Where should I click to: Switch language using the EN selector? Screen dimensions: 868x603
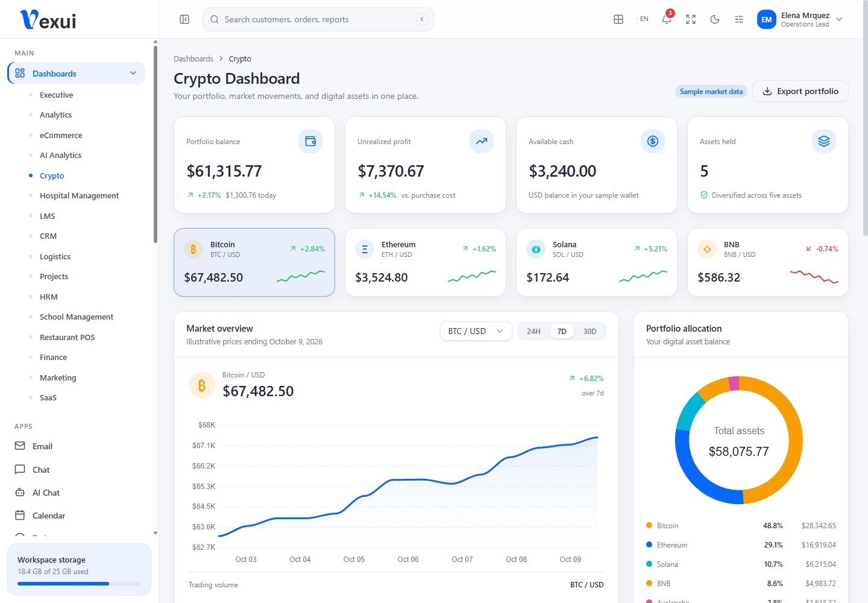(643, 19)
